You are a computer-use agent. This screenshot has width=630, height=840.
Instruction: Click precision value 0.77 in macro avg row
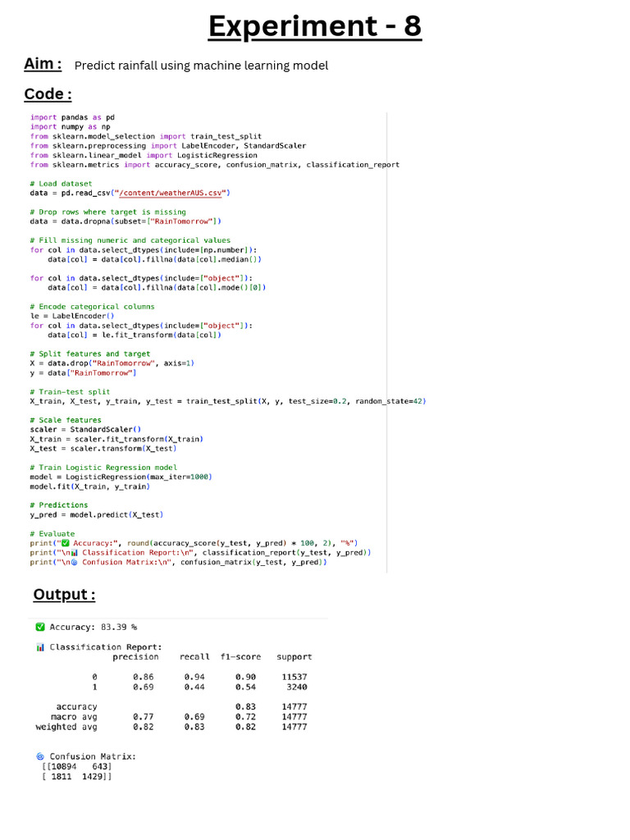pyautogui.click(x=144, y=717)
